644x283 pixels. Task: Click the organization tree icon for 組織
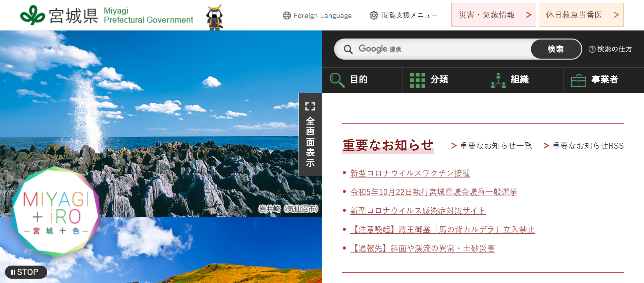[498, 80]
